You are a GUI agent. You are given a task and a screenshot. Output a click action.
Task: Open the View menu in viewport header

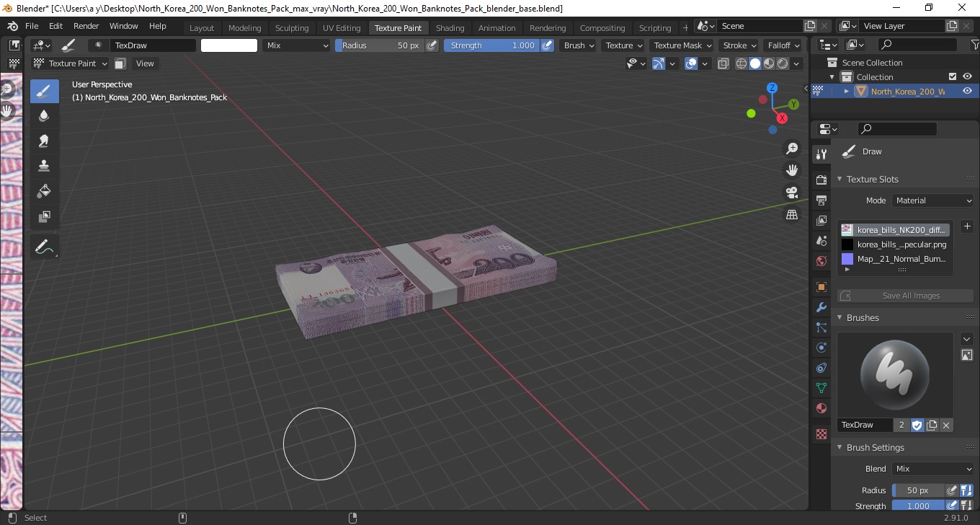pos(145,63)
